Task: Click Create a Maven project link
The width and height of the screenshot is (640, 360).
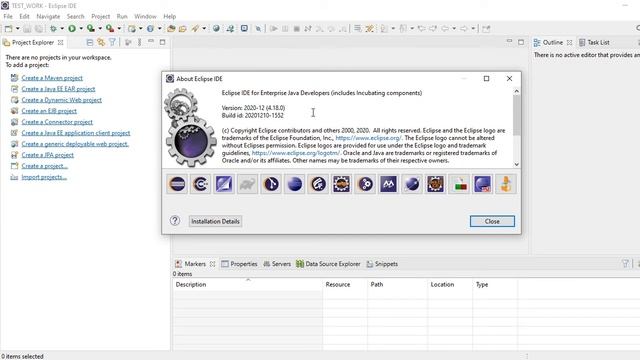Action: tap(52, 78)
